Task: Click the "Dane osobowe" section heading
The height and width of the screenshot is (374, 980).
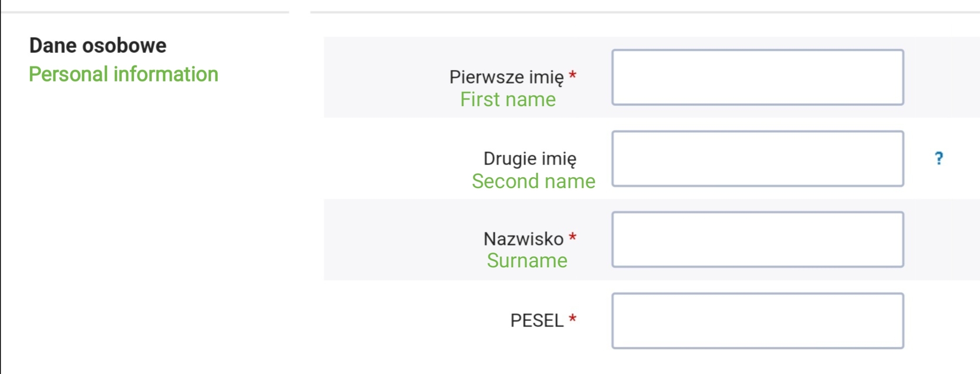Action: (98, 46)
